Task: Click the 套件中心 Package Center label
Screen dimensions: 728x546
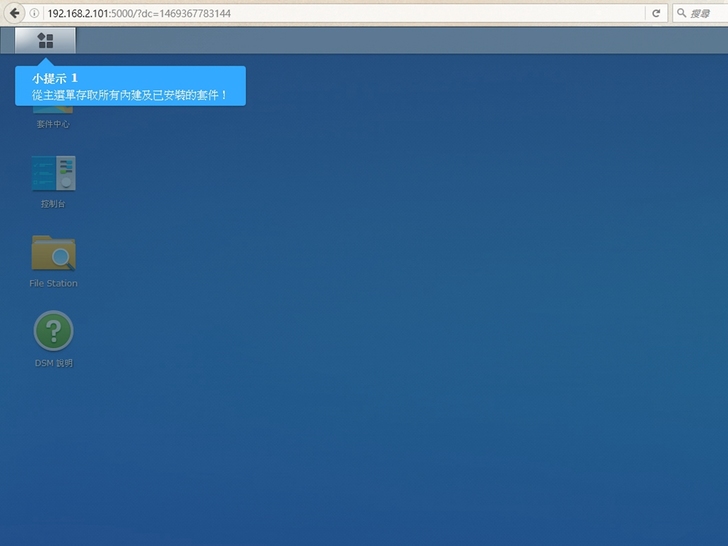Action: [x=53, y=124]
